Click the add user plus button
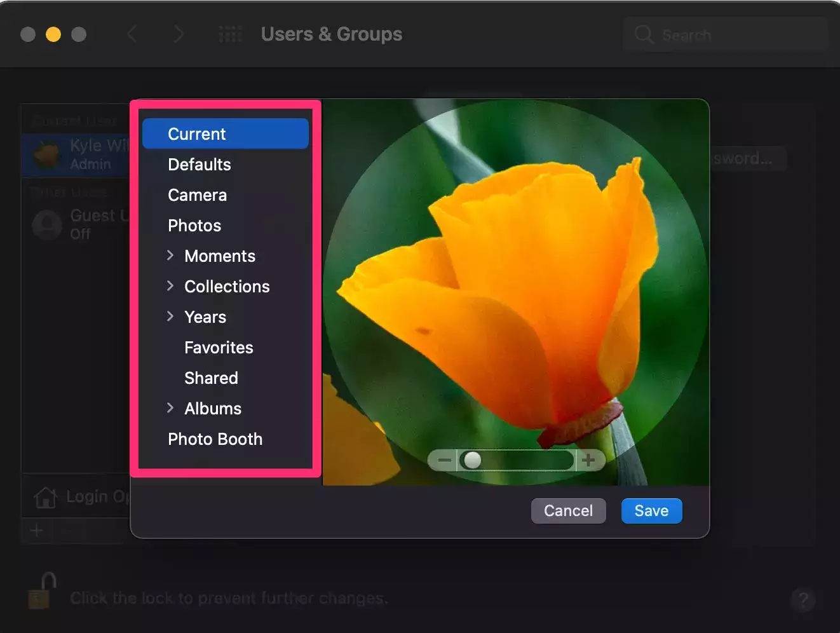Viewport: 840px width, 633px height. pyautogui.click(x=36, y=531)
